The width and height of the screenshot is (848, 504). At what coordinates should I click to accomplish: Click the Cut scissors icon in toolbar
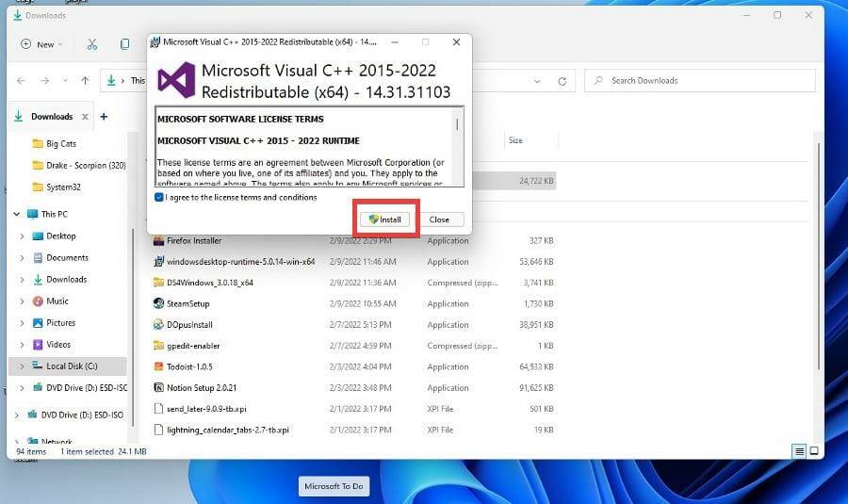tap(91, 44)
